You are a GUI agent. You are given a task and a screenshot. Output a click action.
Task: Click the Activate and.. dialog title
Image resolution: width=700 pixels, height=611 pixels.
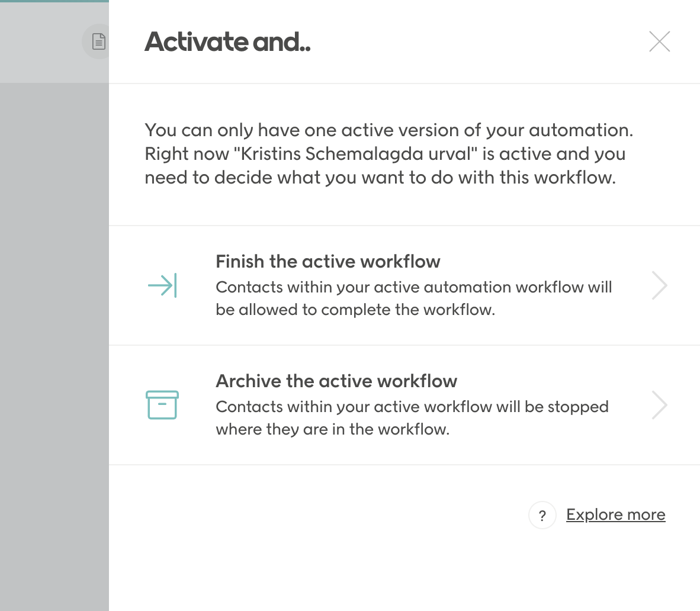point(227,41)
